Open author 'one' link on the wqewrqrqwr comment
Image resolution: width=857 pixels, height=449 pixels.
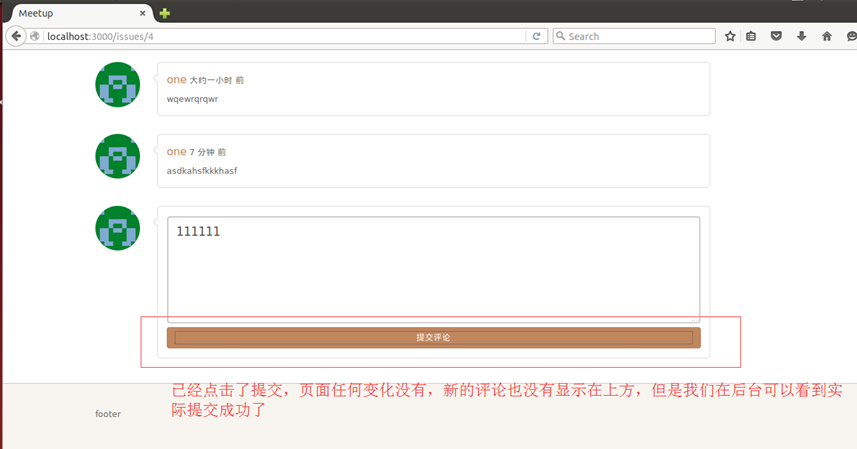pos(177,80)
